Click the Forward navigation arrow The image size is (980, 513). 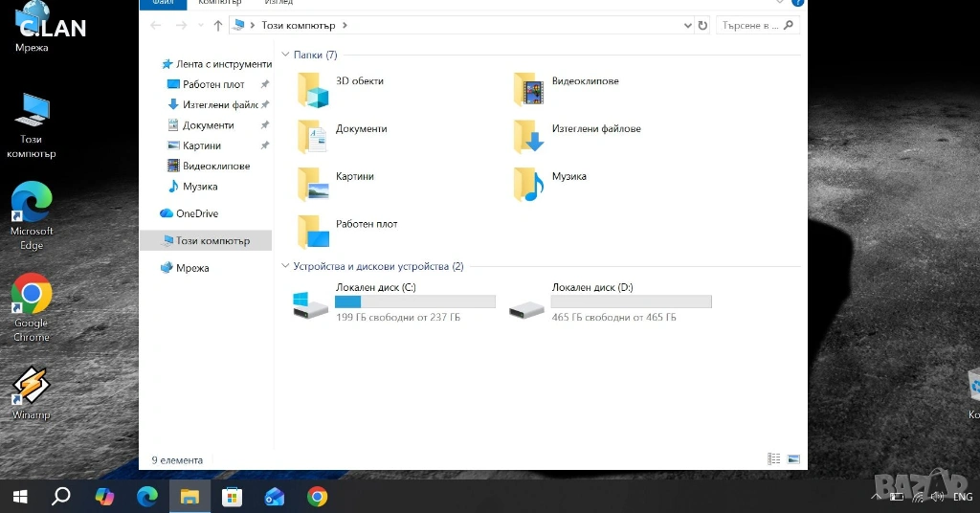point(181,26)
